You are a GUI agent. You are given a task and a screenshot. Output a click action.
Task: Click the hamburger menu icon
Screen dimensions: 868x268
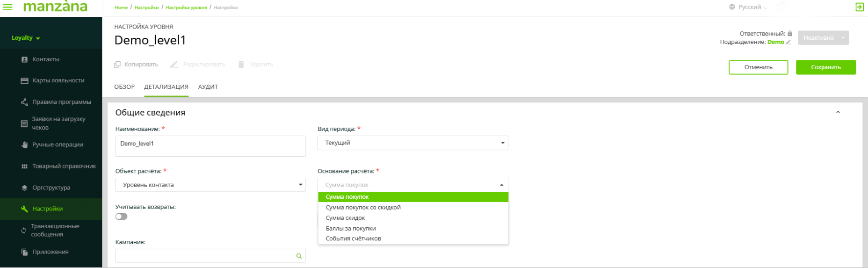click(7, 7)
